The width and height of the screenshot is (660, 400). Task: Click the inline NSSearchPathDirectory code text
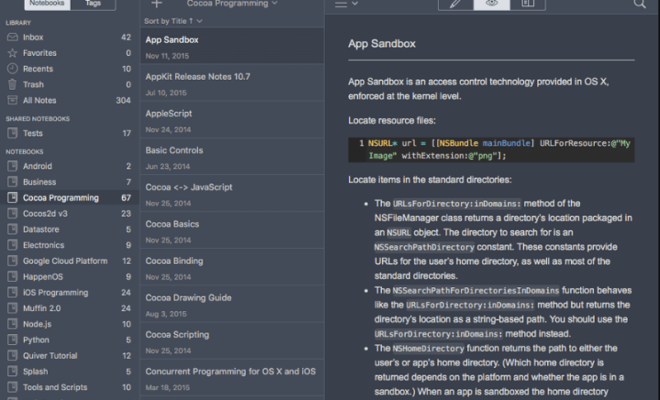[424, 247]
